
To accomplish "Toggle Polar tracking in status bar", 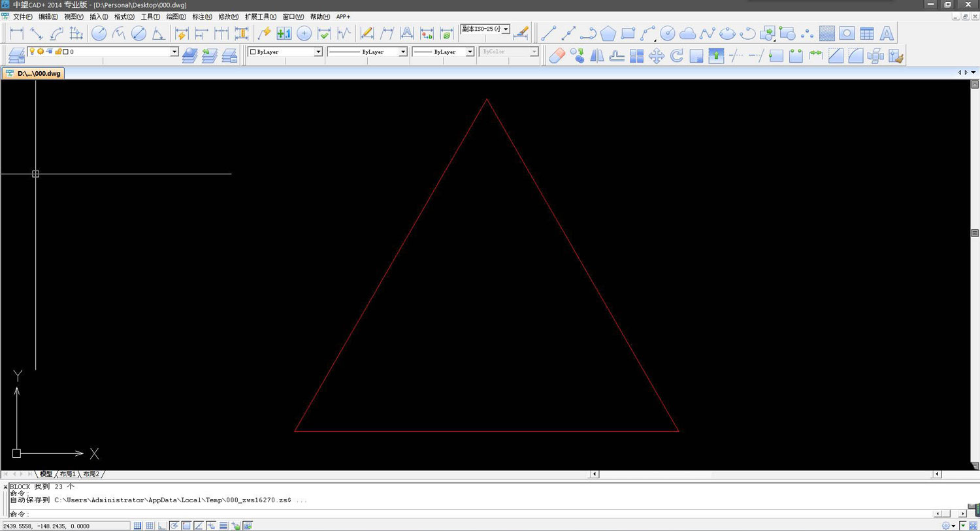I will point(174,526).
